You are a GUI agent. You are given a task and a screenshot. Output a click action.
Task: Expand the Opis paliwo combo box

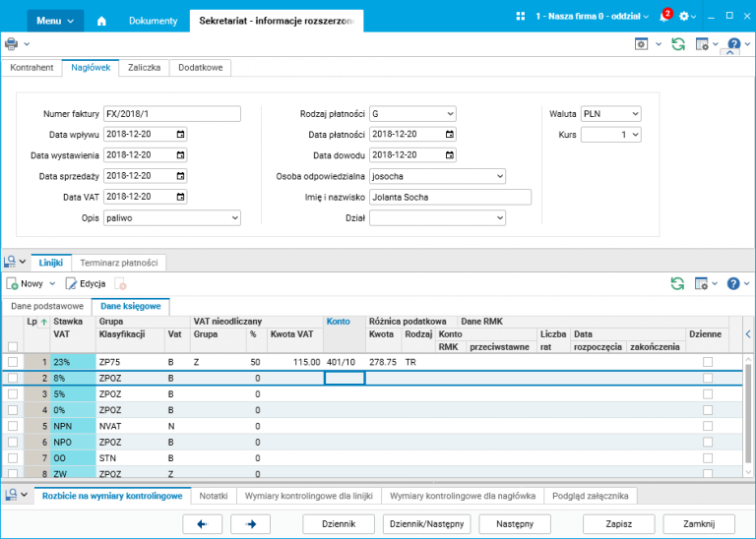pos(234,217)
